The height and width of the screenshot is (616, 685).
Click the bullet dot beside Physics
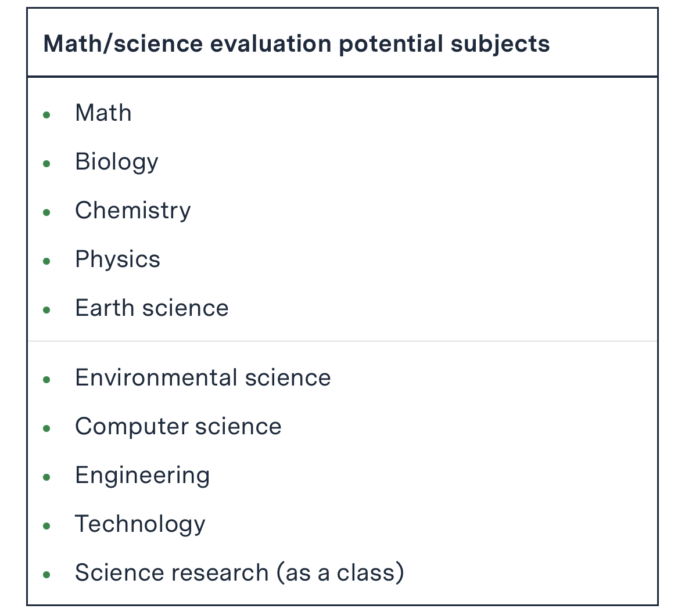tap(47, 261)
